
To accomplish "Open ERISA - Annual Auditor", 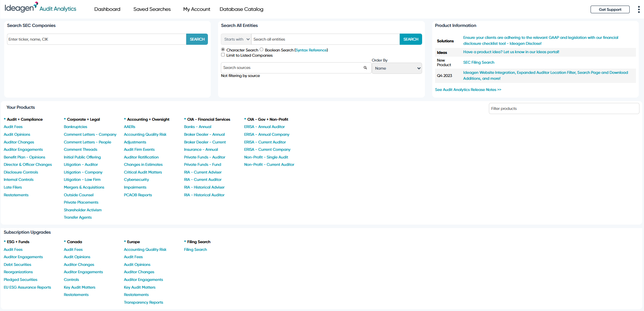I will tap(265, 127).
